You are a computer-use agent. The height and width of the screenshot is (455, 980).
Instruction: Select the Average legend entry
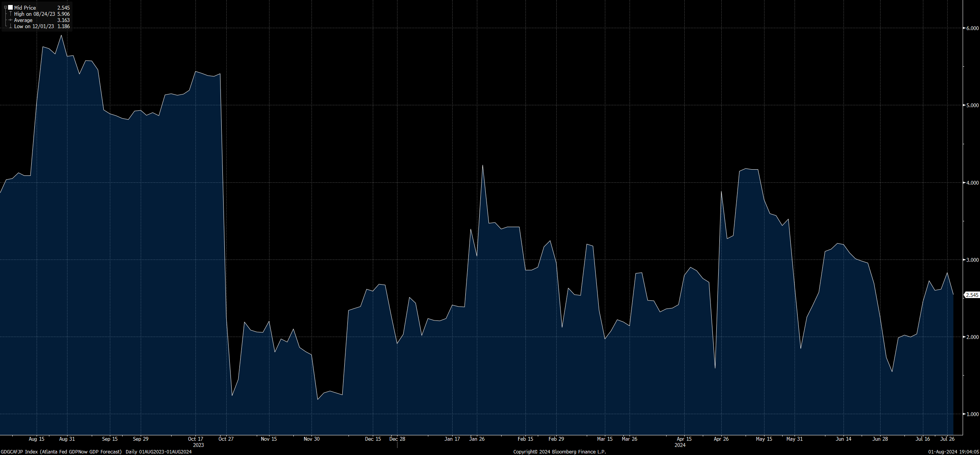coord(23,20)
